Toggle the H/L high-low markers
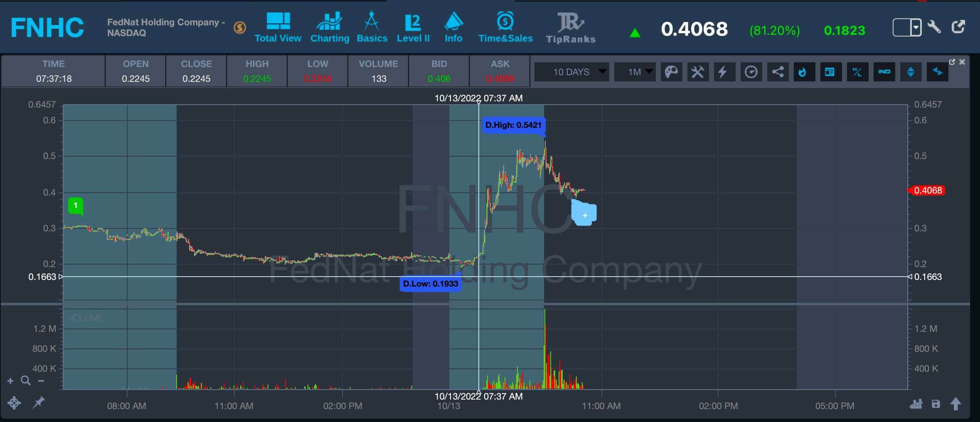 pyautogui.click(x=857, y=72)
